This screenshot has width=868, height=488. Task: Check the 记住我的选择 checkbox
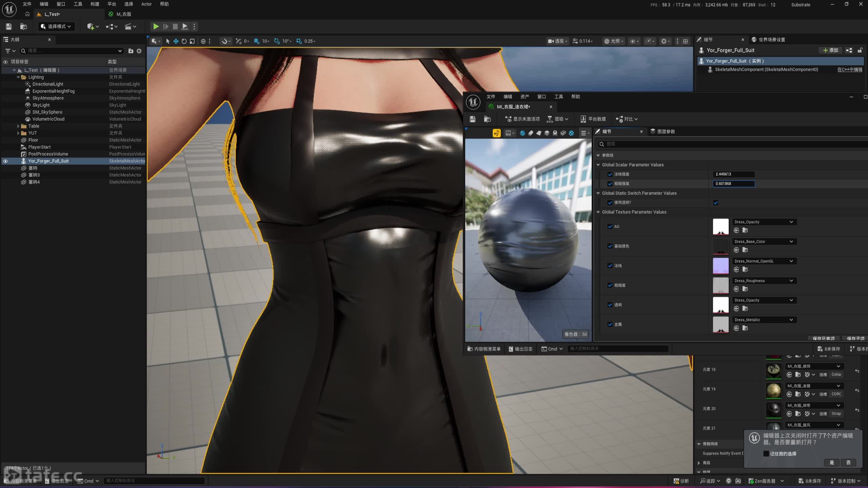point(766,454)
